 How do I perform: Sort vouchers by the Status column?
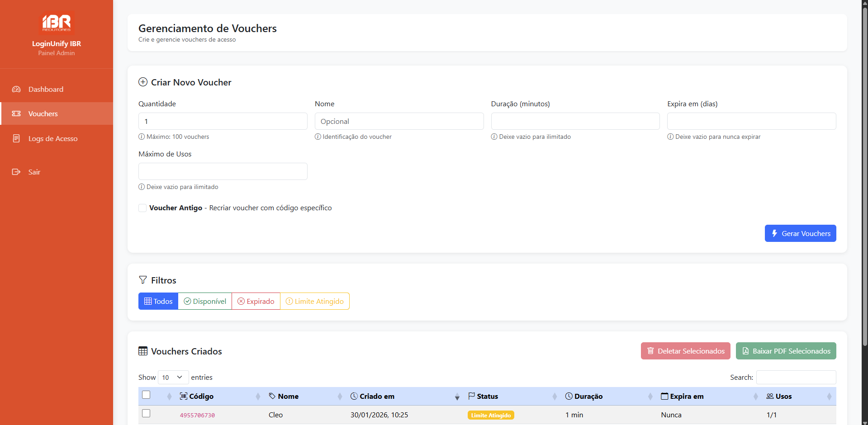(x=487, y=396)
